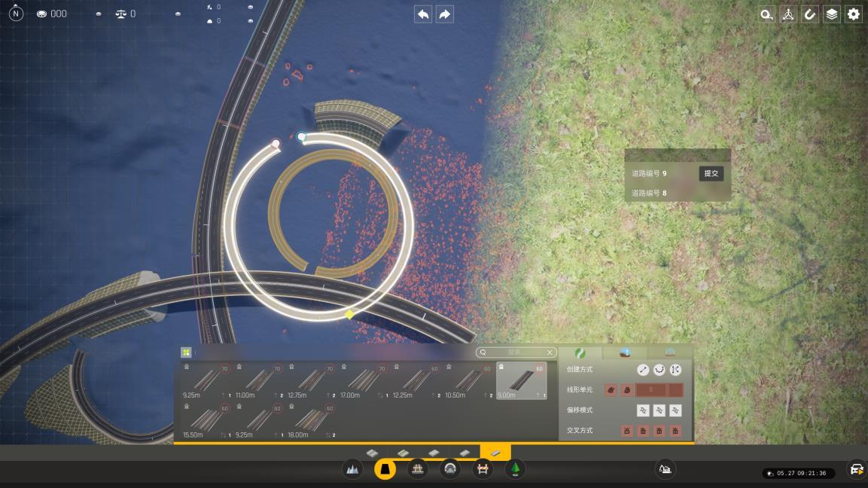The height and width of the screenshot is (488, 868).
Task: Select the road barrier tool
Action: tap(483, 470)
